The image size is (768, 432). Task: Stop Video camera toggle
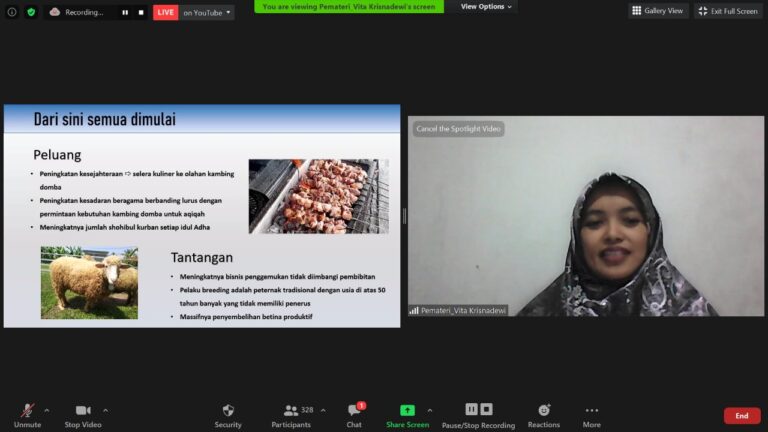[83, 414]
